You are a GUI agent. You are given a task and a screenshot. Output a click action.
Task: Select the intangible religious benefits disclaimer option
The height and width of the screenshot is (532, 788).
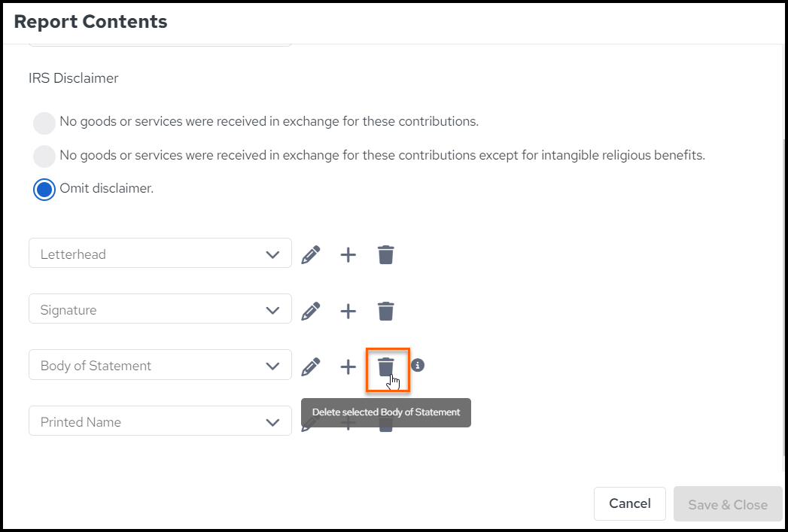(44, 157)
